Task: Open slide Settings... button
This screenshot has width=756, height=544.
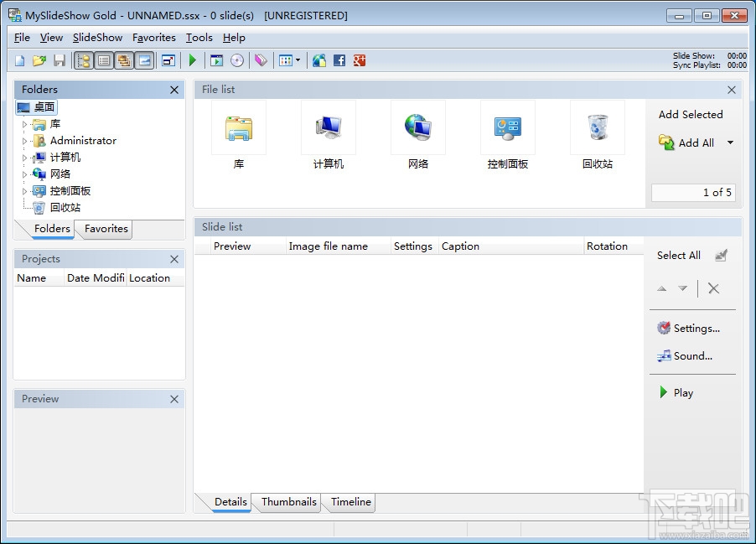Action: 688,329
